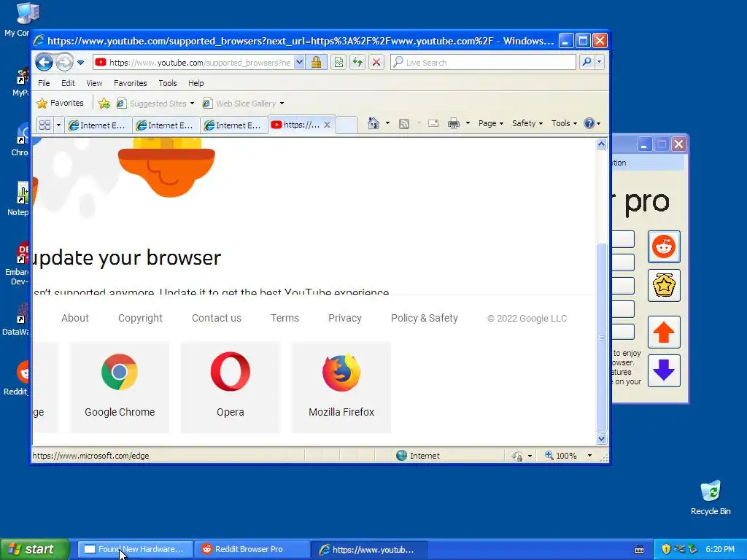Image resolution: width=747 pixels, height=560 pixels.
Task: Open the About link
Action: tap(75, 318)
